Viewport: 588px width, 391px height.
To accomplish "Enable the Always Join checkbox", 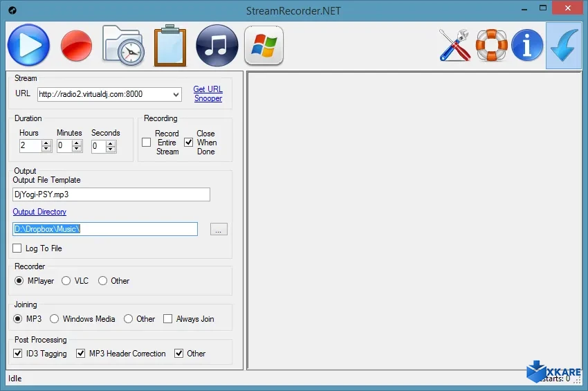I will [167, 318].
